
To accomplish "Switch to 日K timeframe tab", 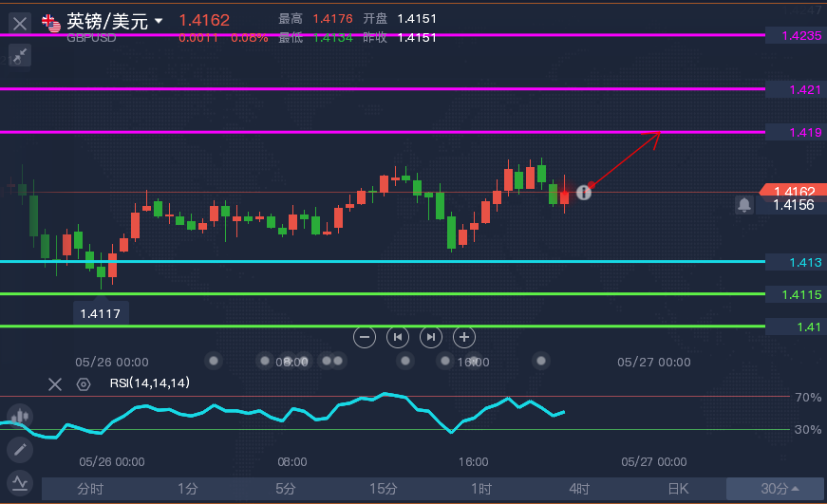I will [678, 489].
